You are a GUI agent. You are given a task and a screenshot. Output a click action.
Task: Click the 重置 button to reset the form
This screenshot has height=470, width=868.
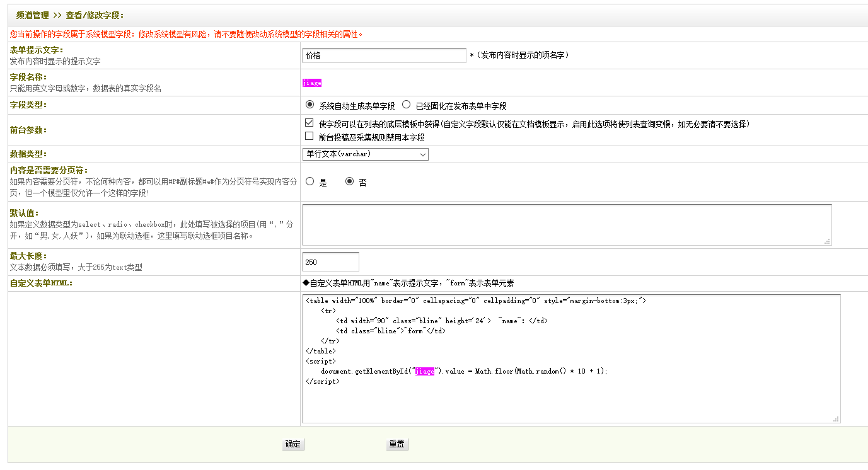pyautogui.click(x=397, y=444)
